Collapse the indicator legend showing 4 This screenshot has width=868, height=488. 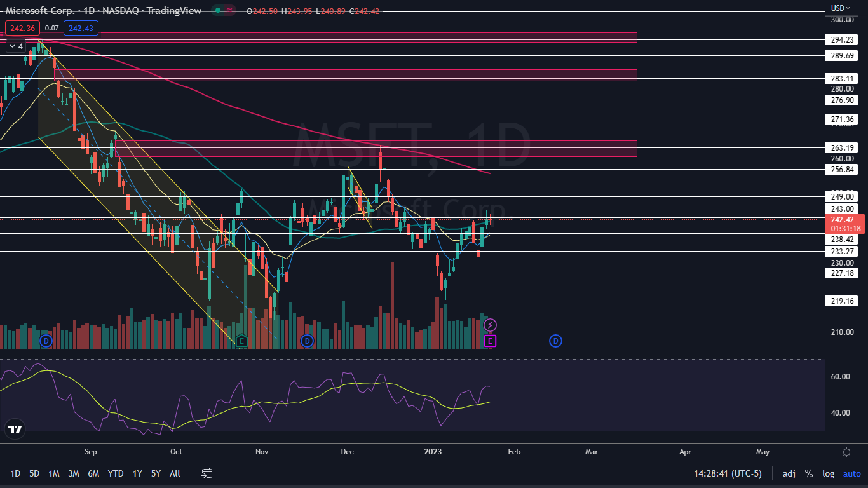[x=15, y=46]
